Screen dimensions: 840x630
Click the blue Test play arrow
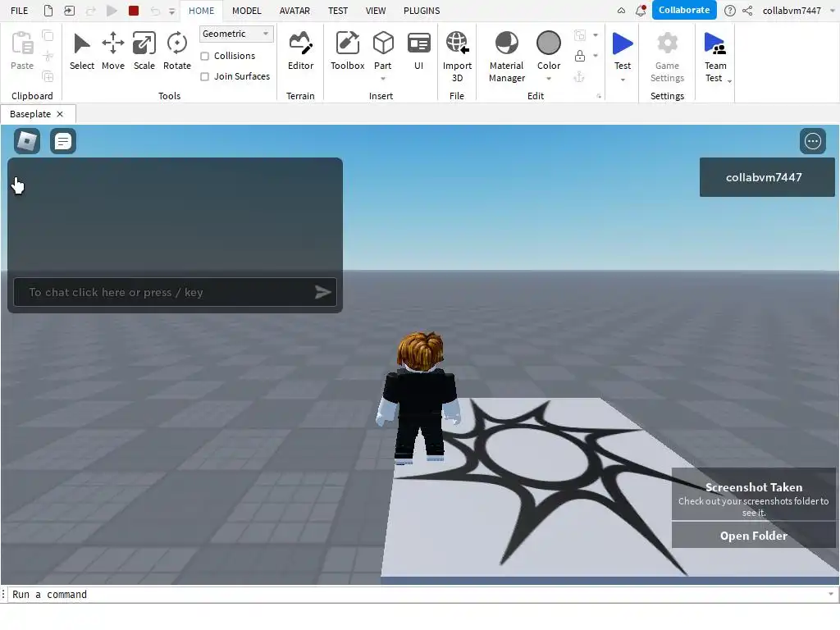point(623,43)
